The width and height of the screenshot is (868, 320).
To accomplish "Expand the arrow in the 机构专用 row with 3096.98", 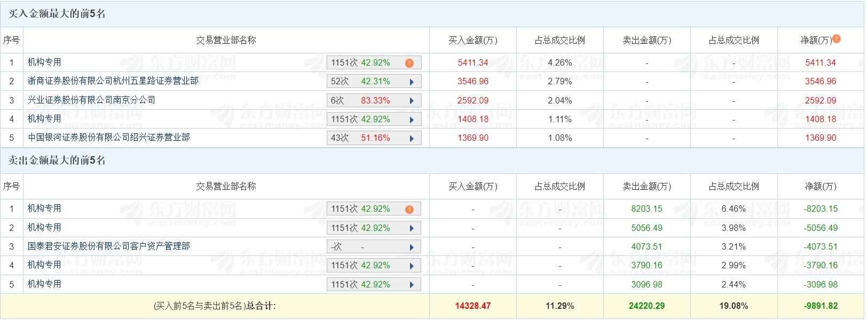I will click(412, 285).
